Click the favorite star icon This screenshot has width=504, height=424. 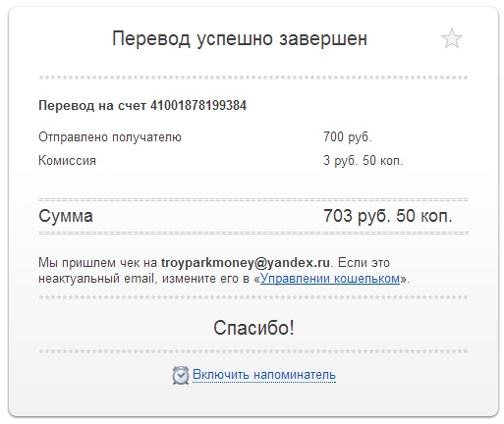(x=452, y=38)
